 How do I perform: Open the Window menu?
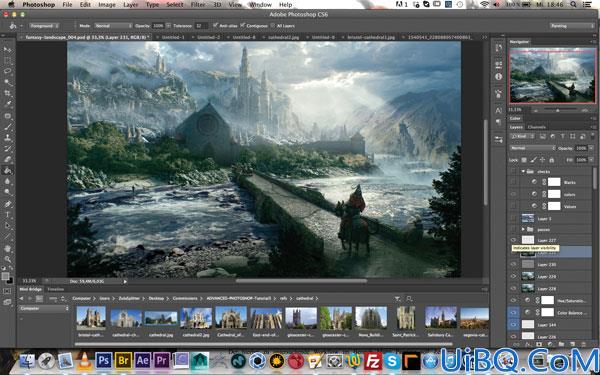click(x=260, y=5)
